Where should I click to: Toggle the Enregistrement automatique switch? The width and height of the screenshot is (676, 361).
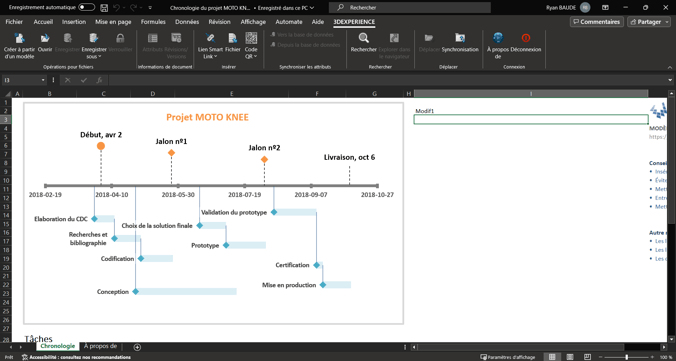[x=87, y=8]
